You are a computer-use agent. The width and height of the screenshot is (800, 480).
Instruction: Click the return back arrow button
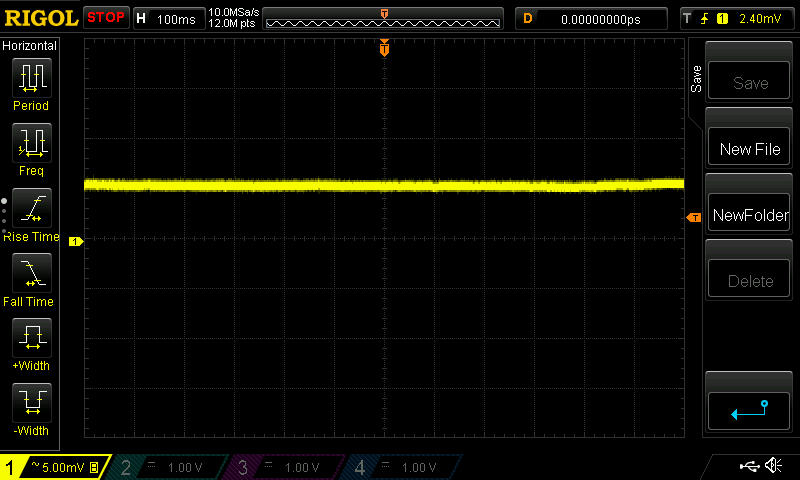[x=749, y=411]
